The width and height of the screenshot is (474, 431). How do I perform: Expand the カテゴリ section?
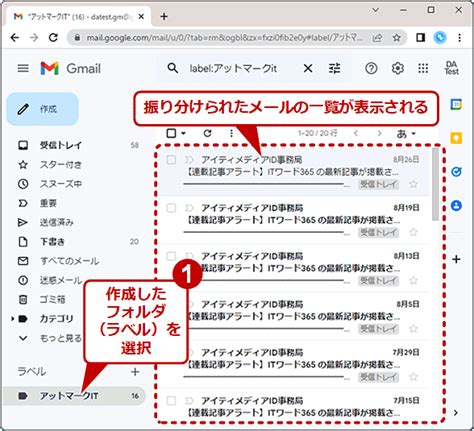coord(12,319)
